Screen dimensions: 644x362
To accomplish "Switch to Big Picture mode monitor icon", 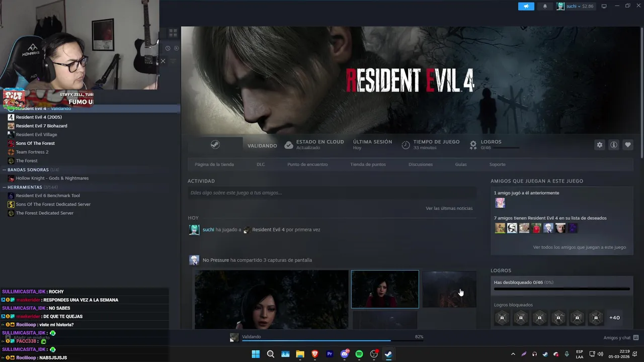I will 604,6.
